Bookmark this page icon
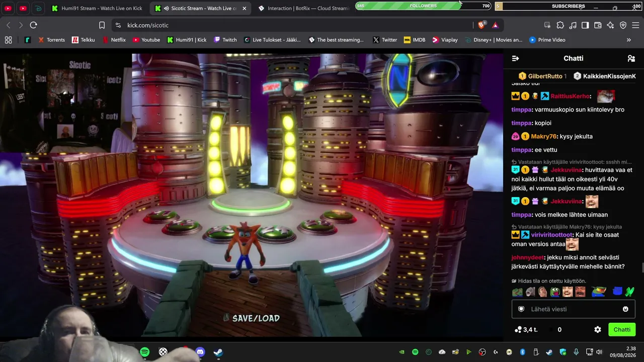 click(x=102, y=25)
